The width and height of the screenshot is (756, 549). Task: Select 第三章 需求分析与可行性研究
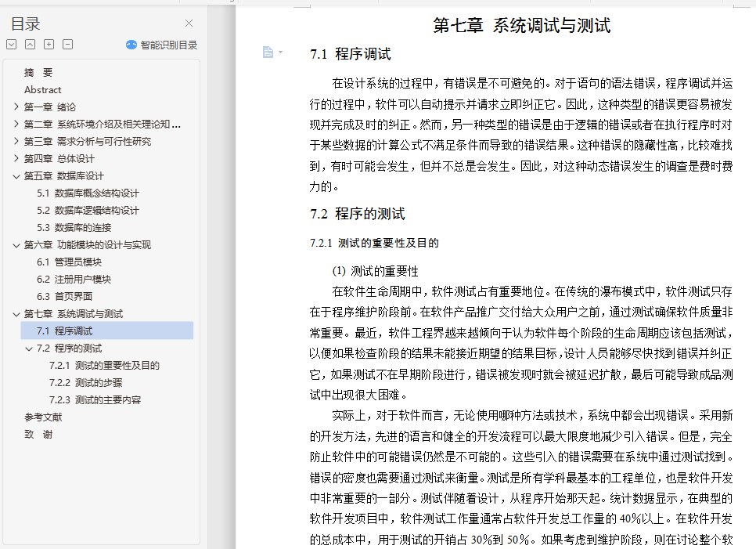coord(88,141)
